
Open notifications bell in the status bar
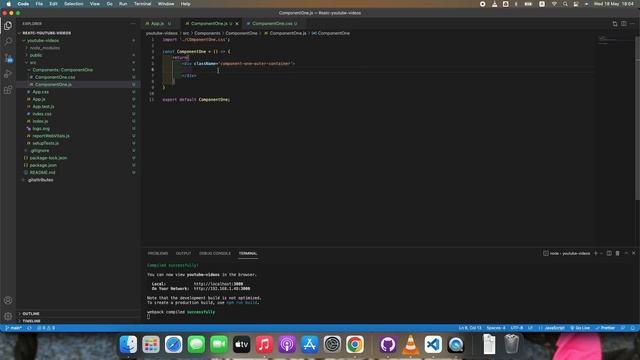point(633,328)
